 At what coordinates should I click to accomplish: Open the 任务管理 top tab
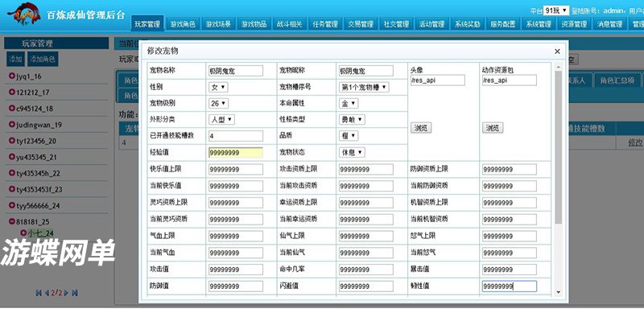325,24
